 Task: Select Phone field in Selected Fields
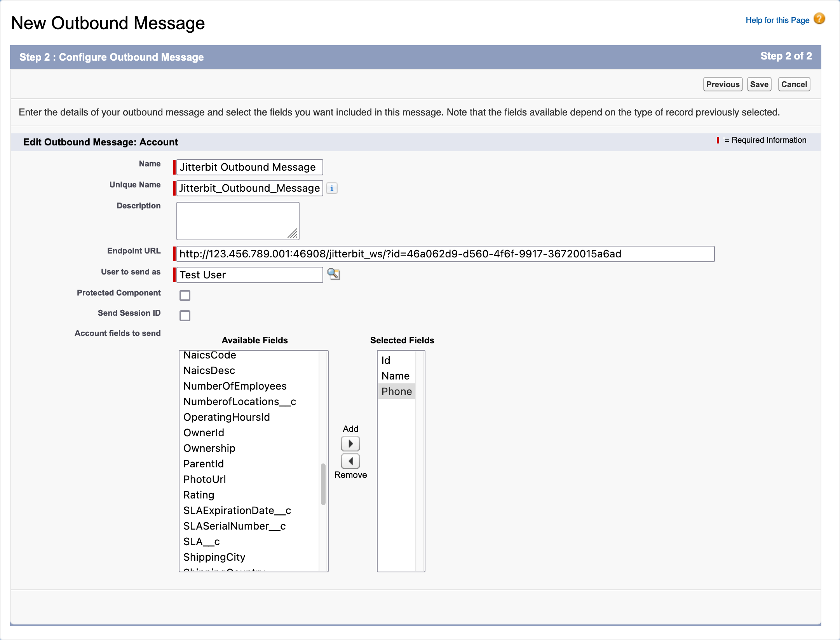pos(396,391)
